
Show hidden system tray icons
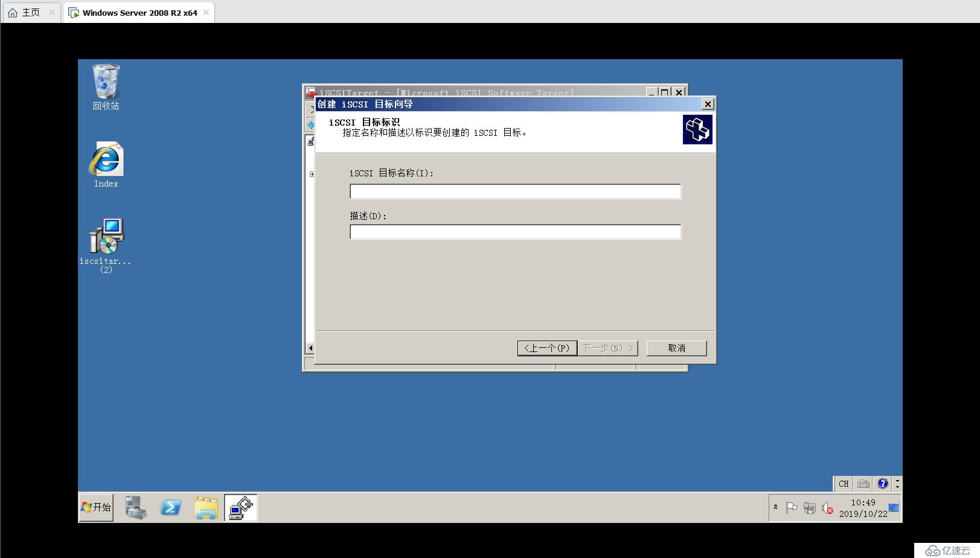tap(775, 507)
